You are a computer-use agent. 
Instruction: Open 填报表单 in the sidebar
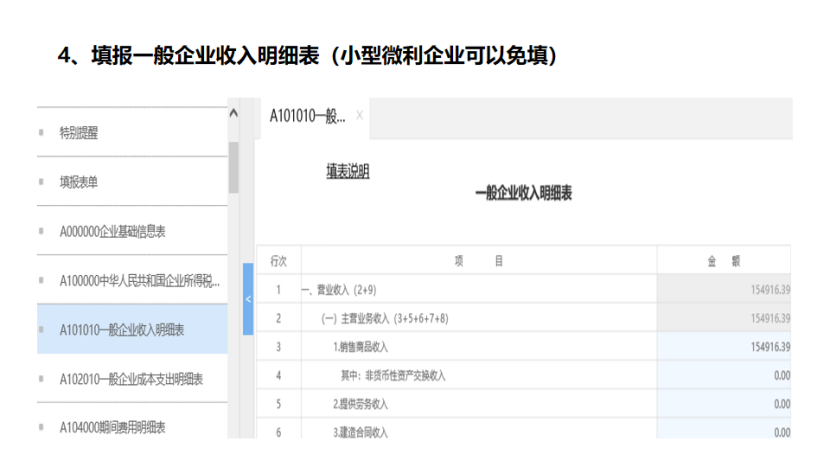(x=79, y=182)
